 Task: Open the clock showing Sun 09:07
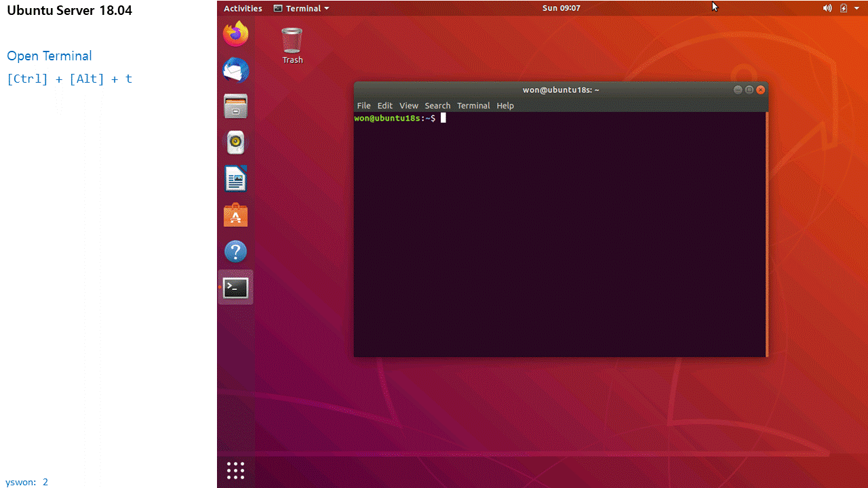tap(561, 8)
